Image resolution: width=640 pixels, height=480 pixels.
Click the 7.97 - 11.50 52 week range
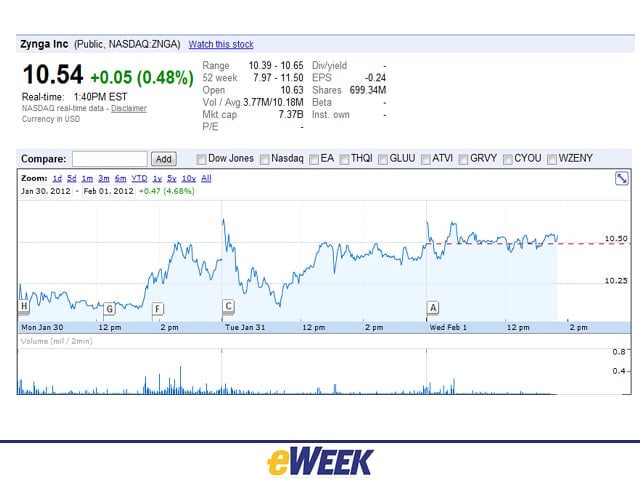coord(278,78)
